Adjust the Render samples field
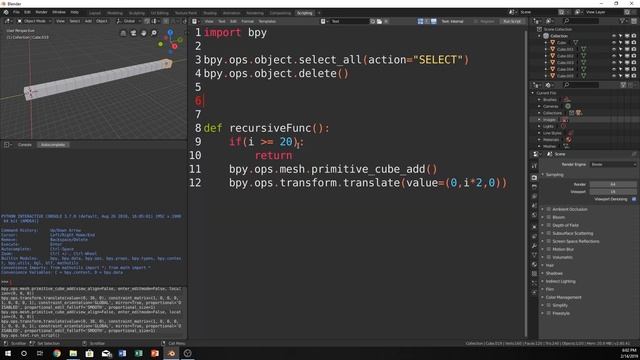 613,184
